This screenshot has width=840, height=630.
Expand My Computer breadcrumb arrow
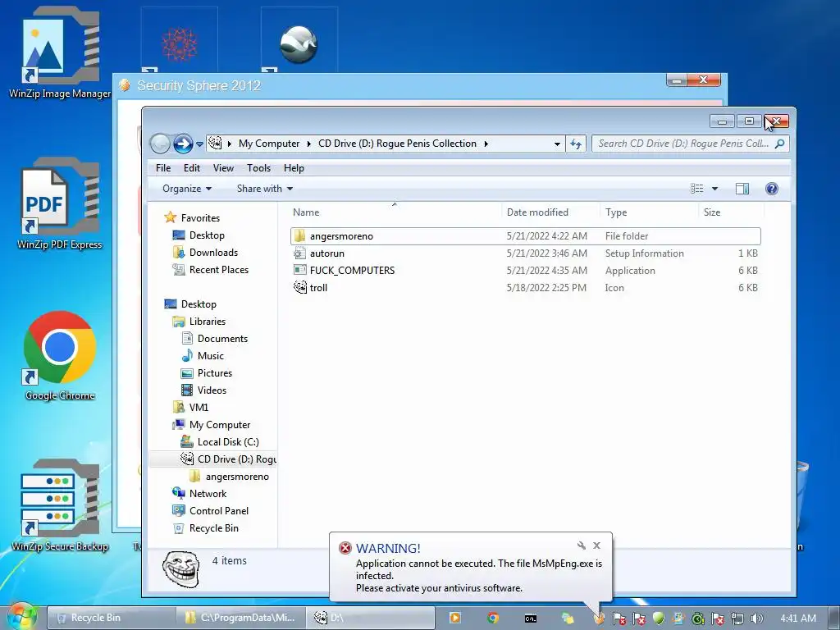coord(309,144)
